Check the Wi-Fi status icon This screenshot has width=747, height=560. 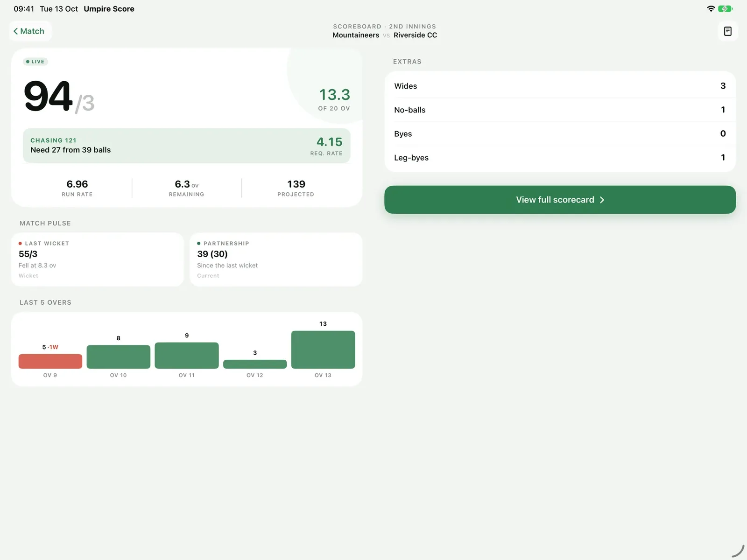pos(711,9)
